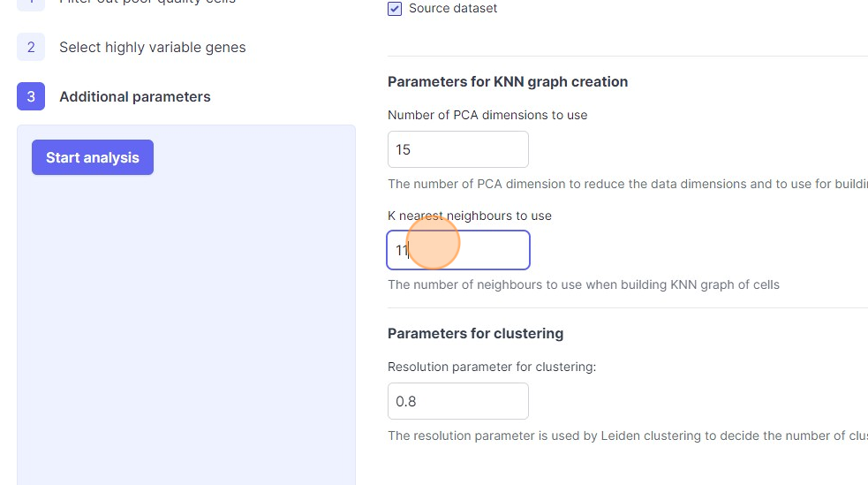The image size is (868, 485).
Task: Click the Parameters for KNN graph creation heading
Action: 508,81
